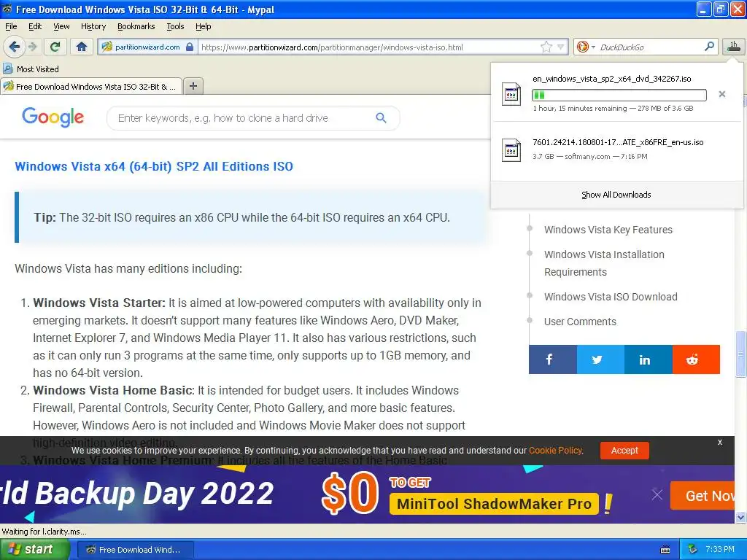The width and height of the screenshot is (747, 560).
Task: Open the Cookie Policy link
Action: click(x=555, y=451)
